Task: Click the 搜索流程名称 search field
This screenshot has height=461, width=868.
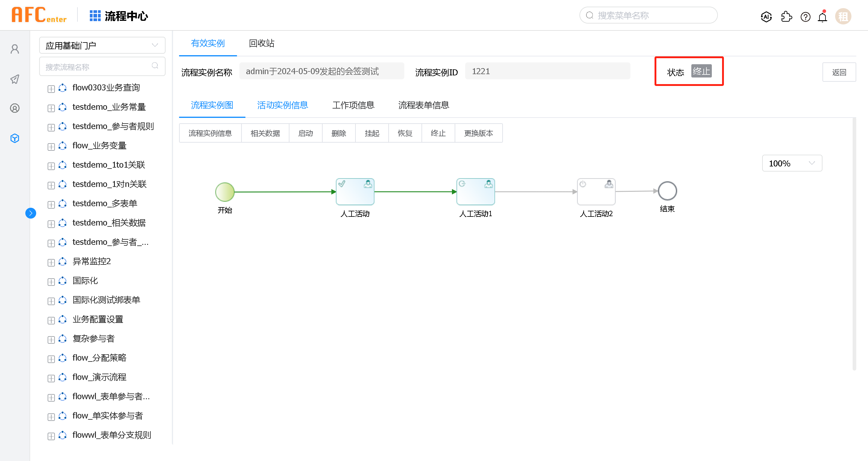Action: click(x=98, y=67)
